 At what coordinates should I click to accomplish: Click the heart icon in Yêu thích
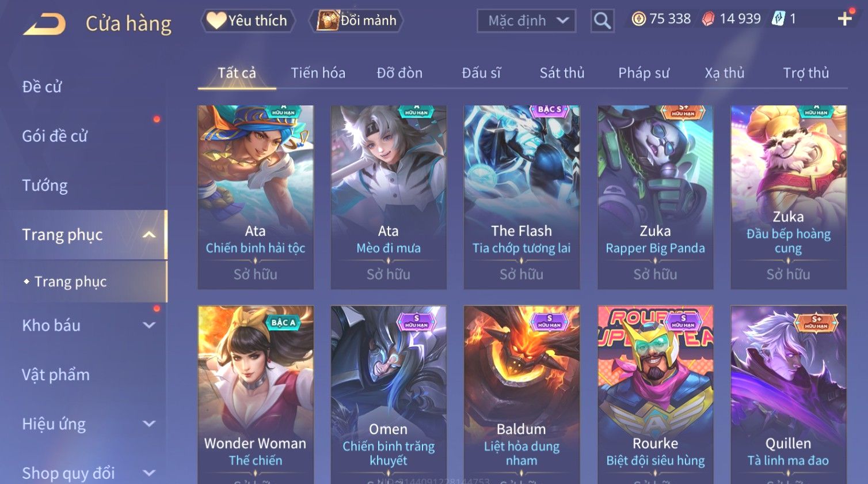click(x=216, y=21)
